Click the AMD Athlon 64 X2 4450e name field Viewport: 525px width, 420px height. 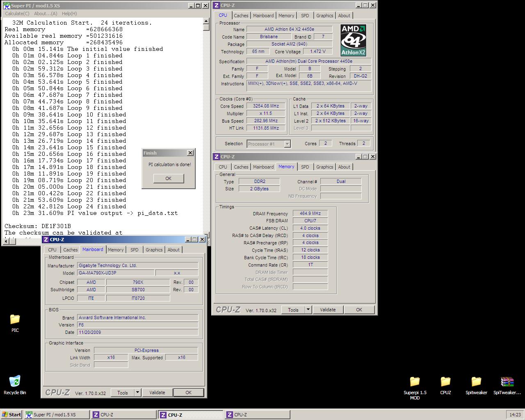coord(289,29)
